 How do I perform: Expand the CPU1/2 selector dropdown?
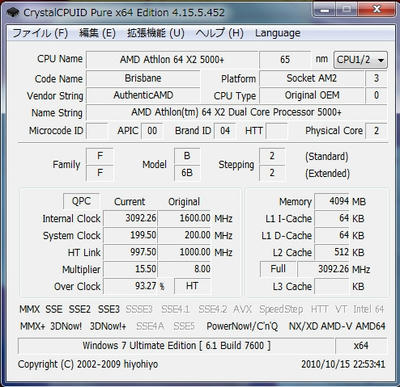[360, 60]
